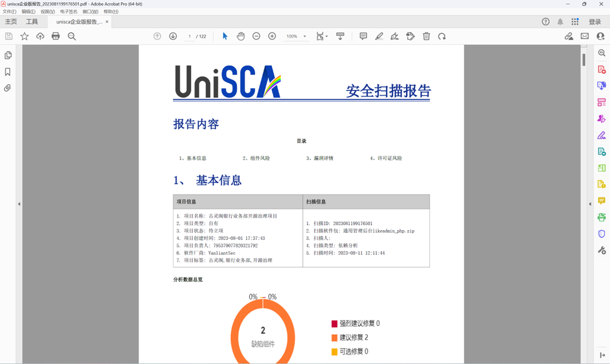This screenshot has width=610, height=364.
Task: Click the stamp tool icon
Action: 411,36
